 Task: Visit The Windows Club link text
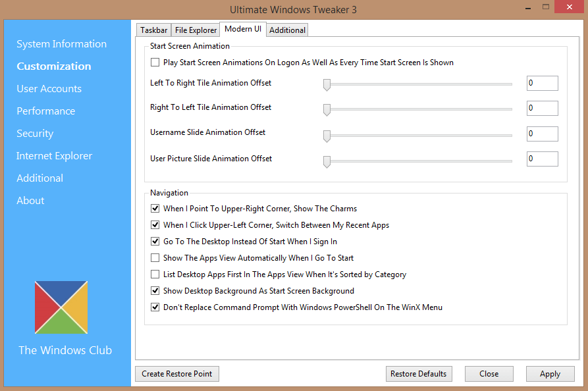(x=65, y=350)
